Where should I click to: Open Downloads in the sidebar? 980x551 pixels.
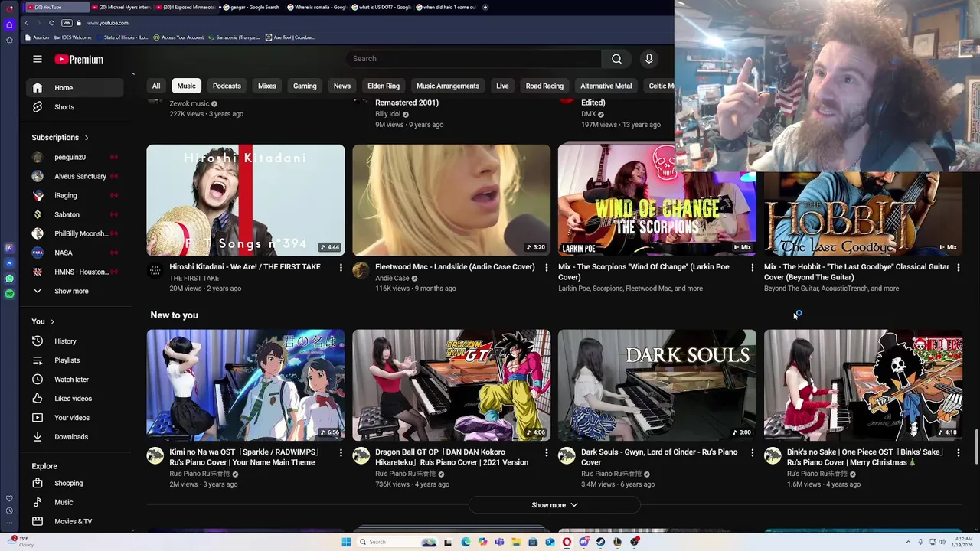(74, 437)
